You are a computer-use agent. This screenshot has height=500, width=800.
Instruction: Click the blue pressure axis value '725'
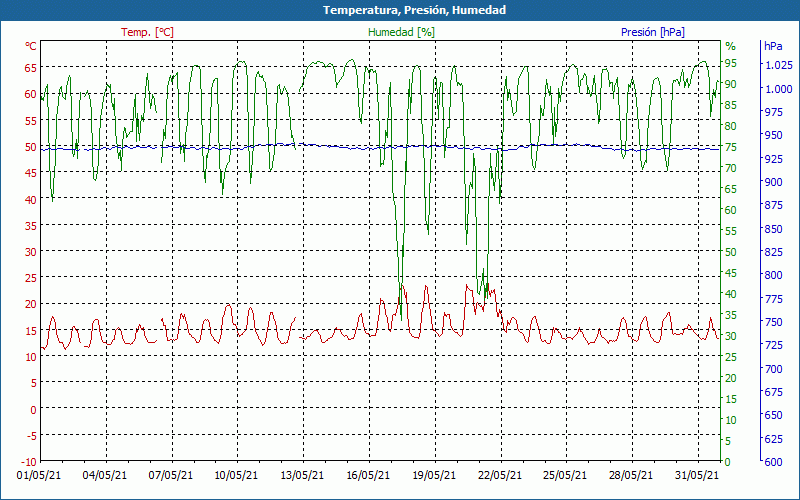(772, 345)
